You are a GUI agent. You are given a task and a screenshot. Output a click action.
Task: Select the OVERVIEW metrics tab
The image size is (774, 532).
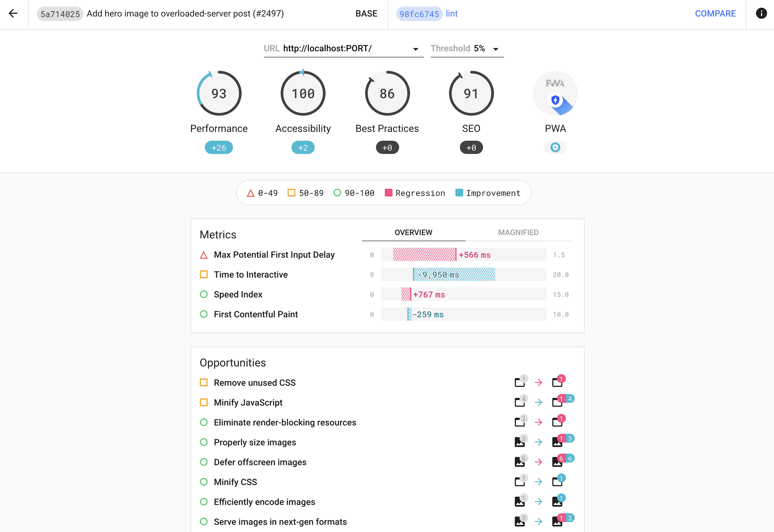[413, 232]
